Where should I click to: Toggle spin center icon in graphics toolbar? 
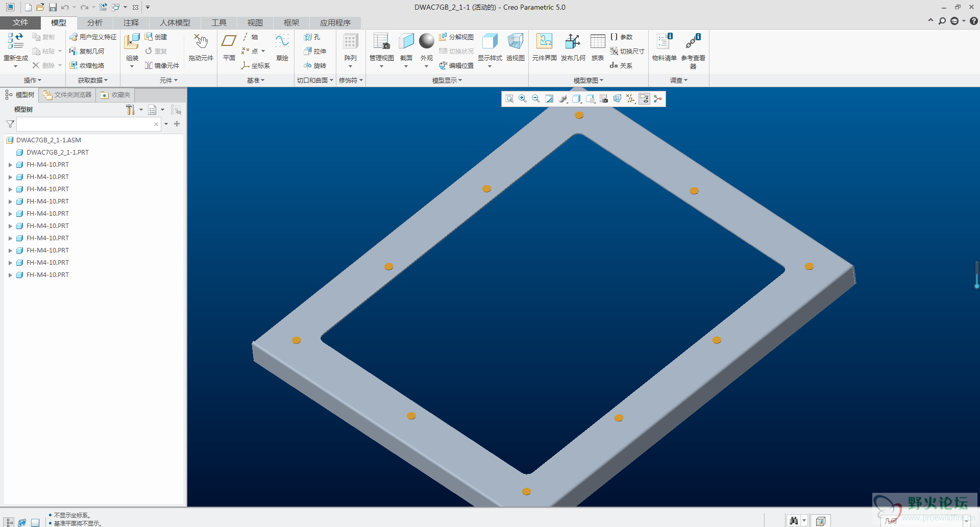(657, 99)
